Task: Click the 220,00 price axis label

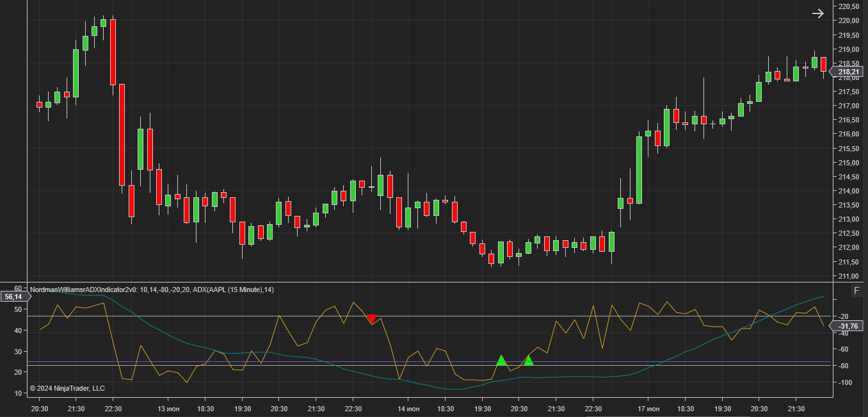Action: 848,20
